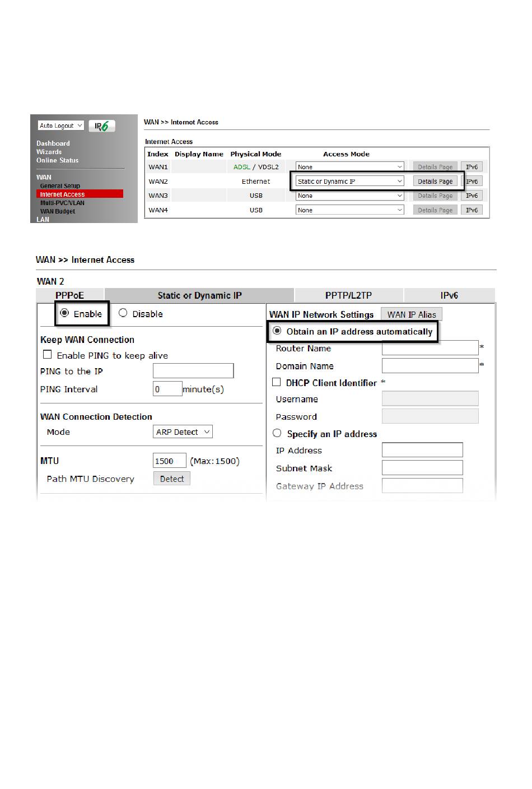This screenshot has height=789, width=532.
Task: Open WAN Budget menu item
Action: tap(58, 211)
